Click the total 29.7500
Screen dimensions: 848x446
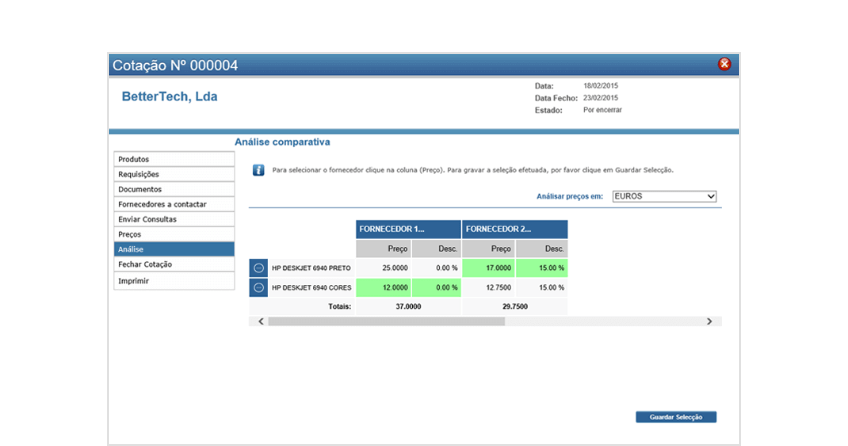[x=515, y=307]
